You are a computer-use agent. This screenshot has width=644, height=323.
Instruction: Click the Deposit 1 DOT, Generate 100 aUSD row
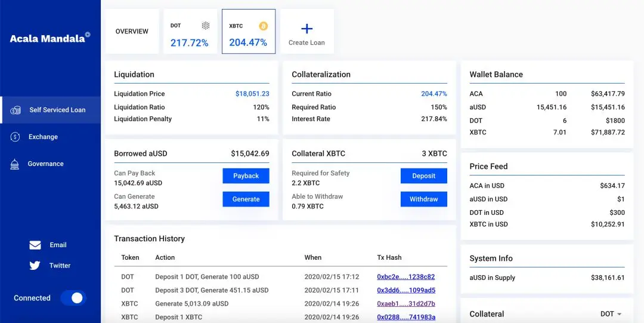click(x=280, y=277)
